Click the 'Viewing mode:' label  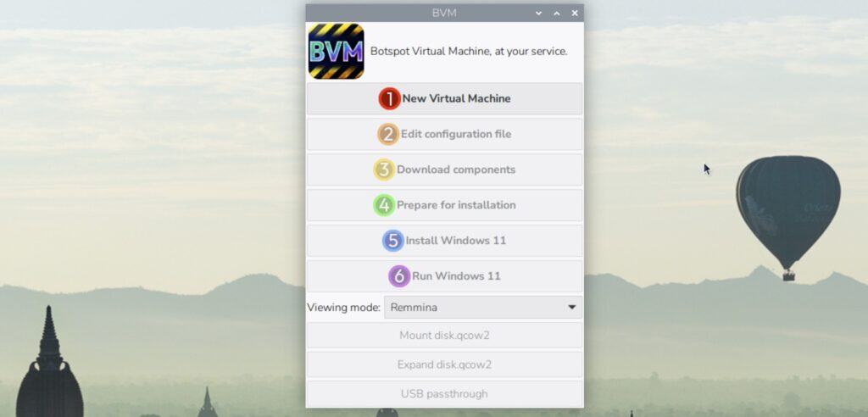point(343,307)
